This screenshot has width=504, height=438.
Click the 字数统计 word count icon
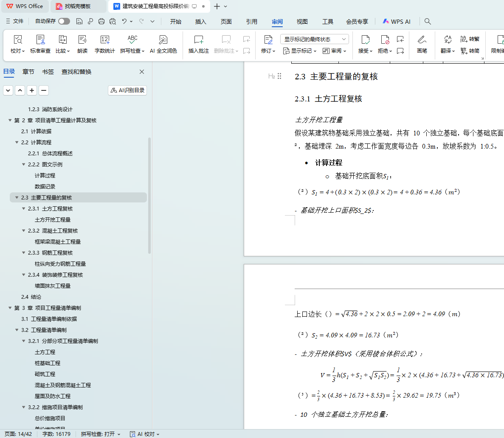pos(104,44)
